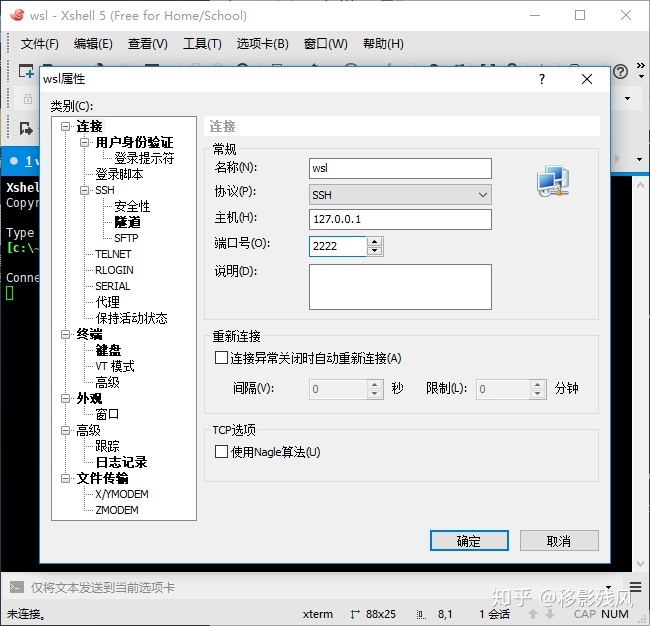Click the Xshell toolbar options dropdown arrow

point(641,77)
